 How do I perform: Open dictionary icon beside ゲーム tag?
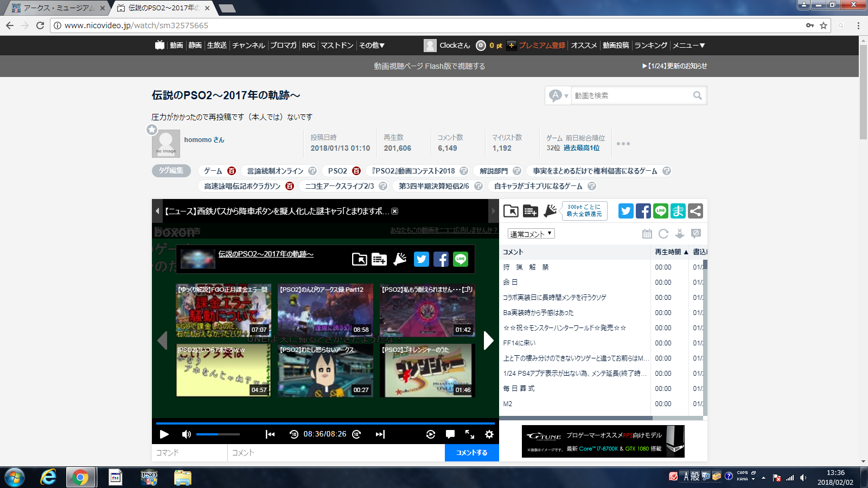pyautogui.click(x=232, y=171)
